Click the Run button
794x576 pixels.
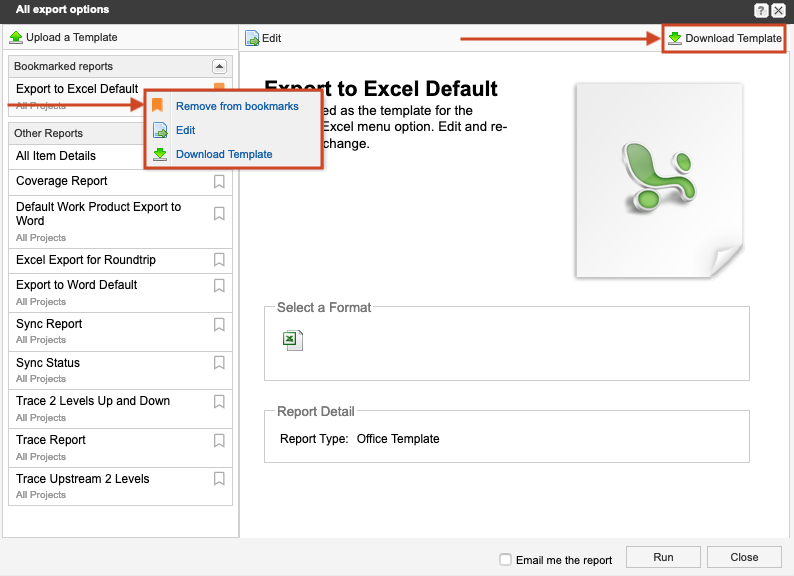(x=663, y=557)
